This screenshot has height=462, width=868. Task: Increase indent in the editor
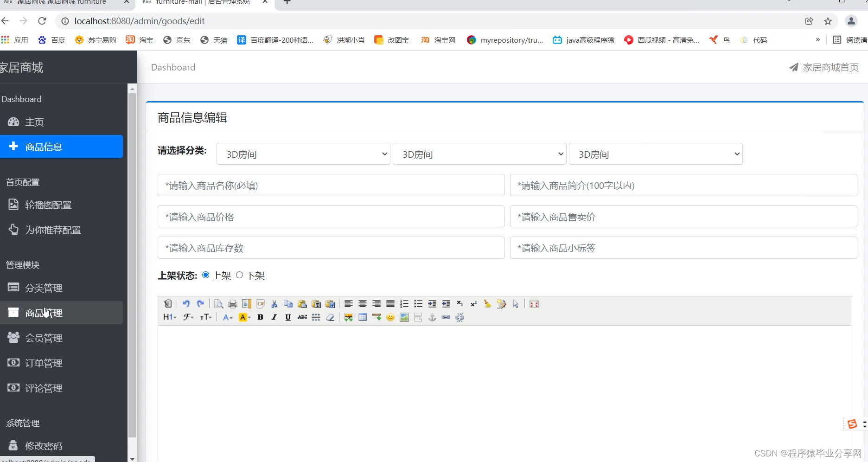[x=432, y=304]
